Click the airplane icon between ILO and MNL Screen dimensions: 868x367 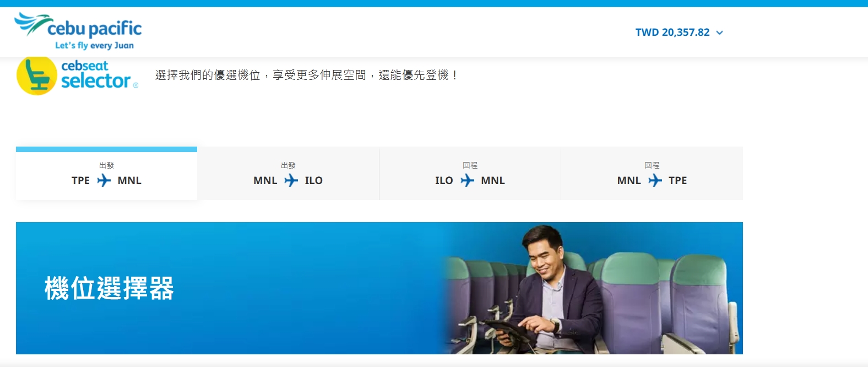[467, 180]
